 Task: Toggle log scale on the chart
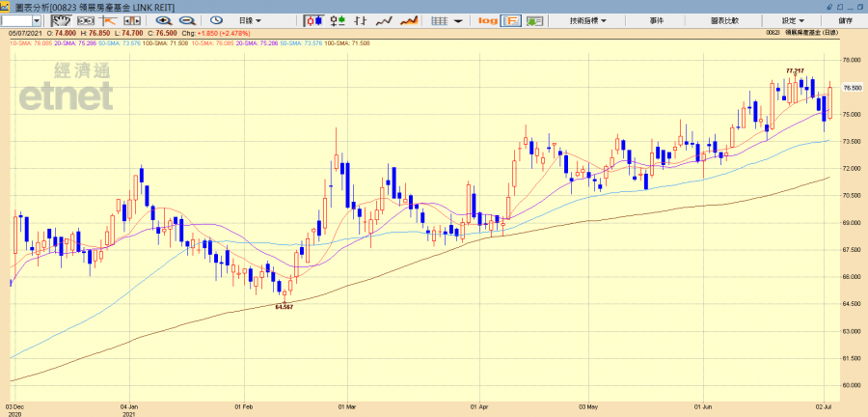(x=487, y=20)
